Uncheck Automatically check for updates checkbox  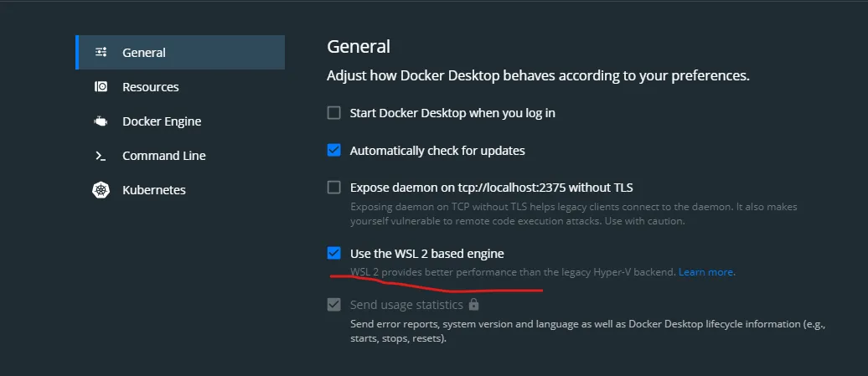tap(334, 151)
